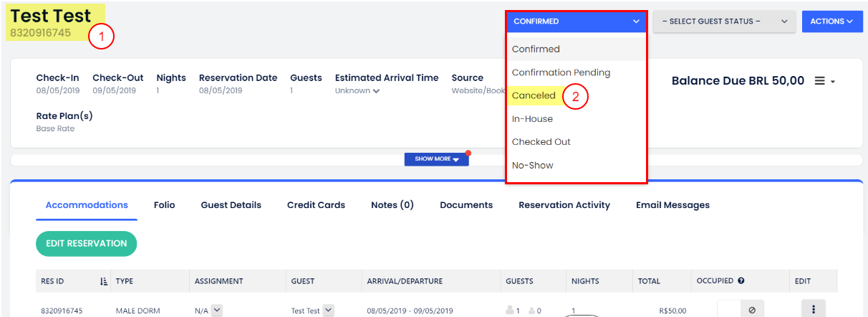Viewport: 868px width, 317px height.
Task: Select Canceled from the status list
Action: point(534,95)
